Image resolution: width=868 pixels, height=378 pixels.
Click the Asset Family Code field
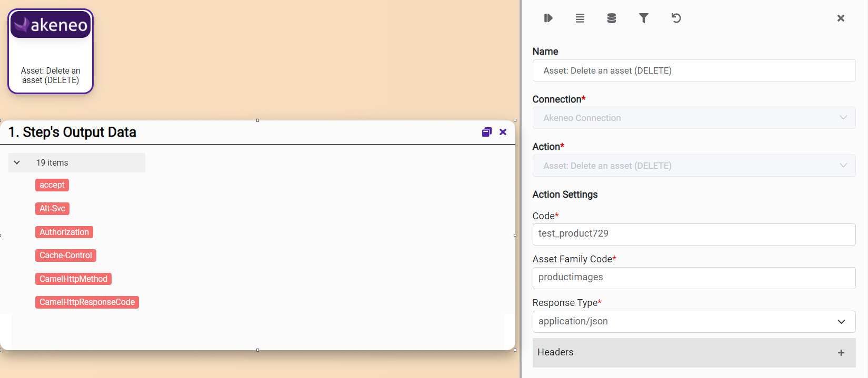tap(693, 278)
